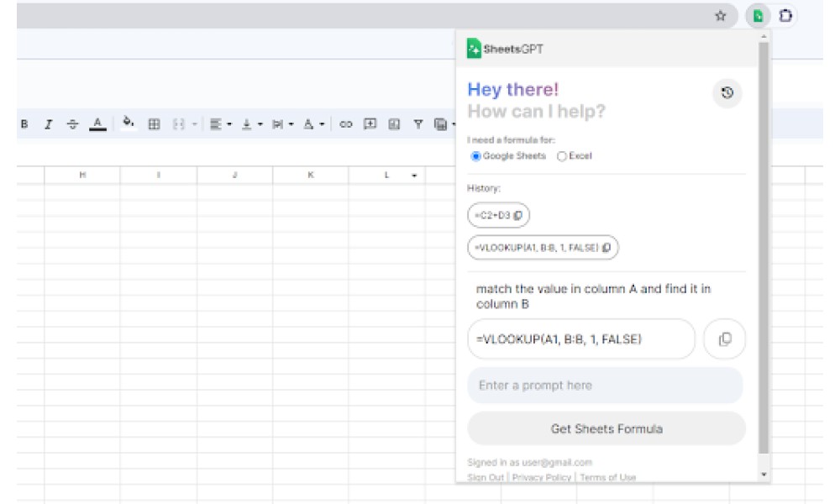Click the 'Signed in as user@gmail.com' text
Viewport: 840px width, 504px height.
(x=529, y=462)
